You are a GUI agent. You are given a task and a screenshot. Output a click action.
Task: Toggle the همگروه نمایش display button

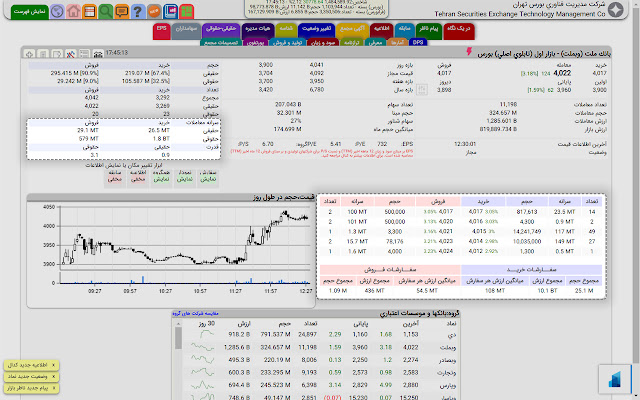coord(161,178)
